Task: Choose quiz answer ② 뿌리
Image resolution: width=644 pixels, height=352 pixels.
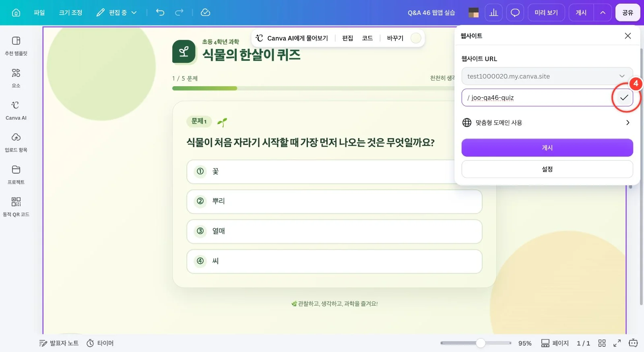Action: [334, 201]
